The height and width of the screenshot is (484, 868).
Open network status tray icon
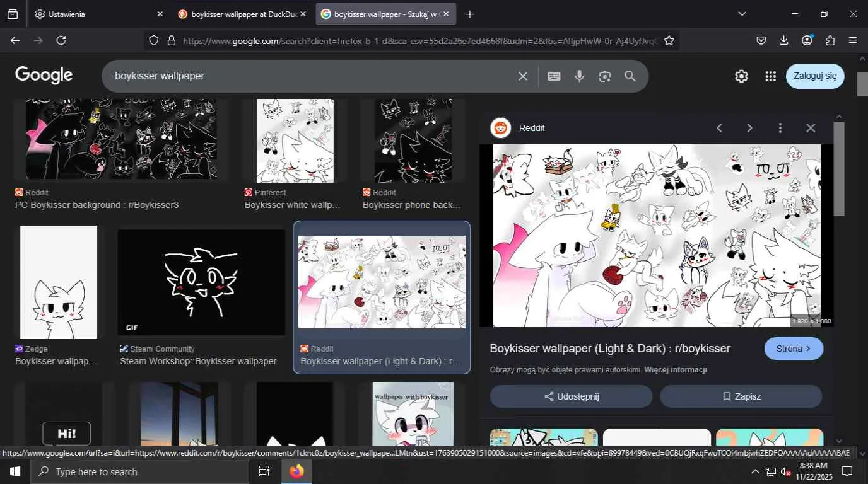tap(771, 471)
